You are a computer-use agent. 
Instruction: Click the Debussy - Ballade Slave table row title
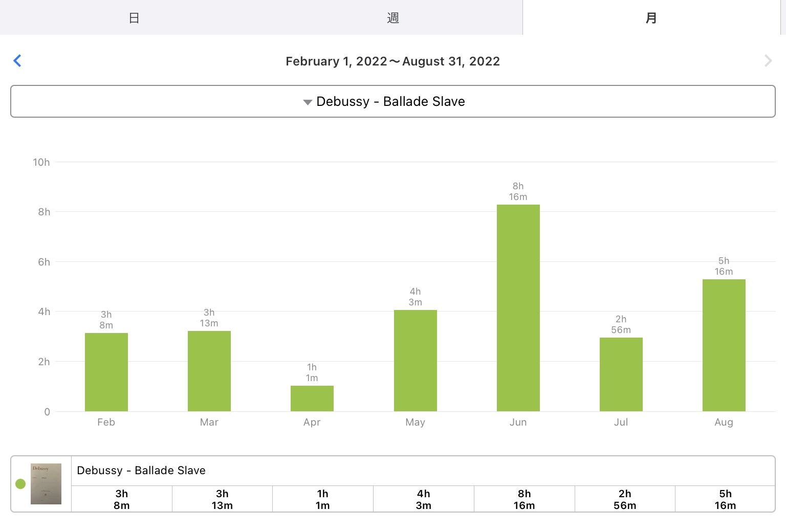click(x=141, y=471)
